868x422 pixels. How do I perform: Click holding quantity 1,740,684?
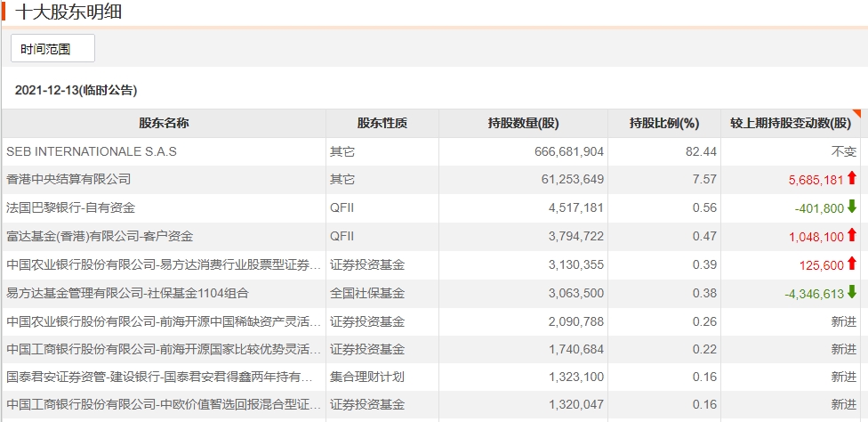pos(575,350)
